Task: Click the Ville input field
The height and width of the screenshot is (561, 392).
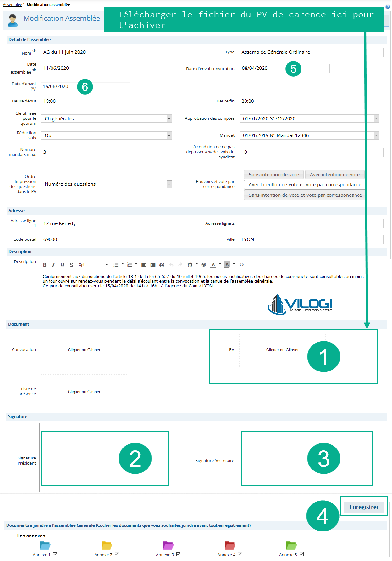Action: (311, 239)
